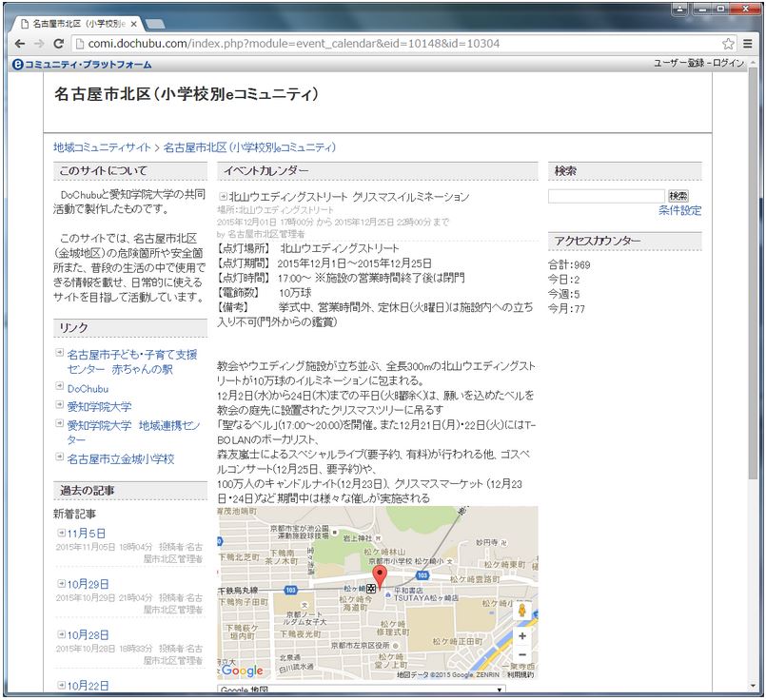This screenshot has width=766, height=700.
Task: Open a new browser tab
Action: 157,22
